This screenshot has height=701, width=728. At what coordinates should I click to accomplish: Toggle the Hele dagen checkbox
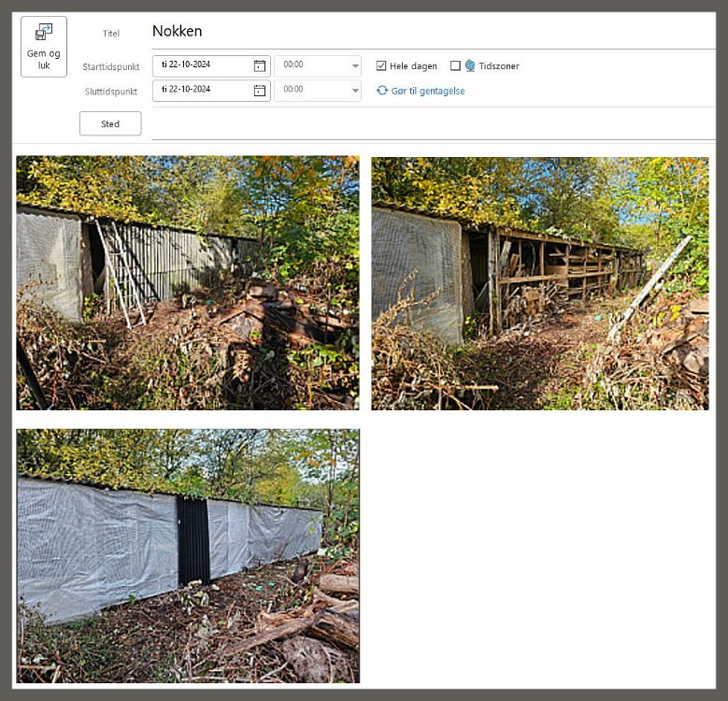coord(381,66)
